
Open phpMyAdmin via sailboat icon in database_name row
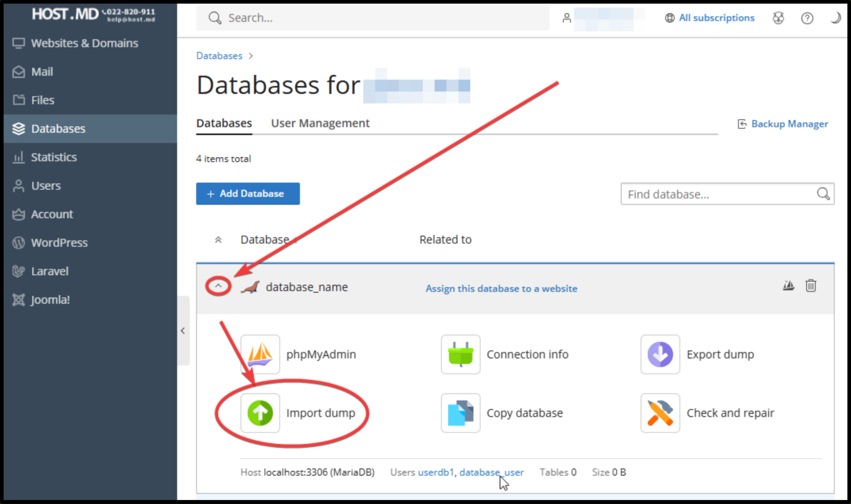pyautogui.click(x=789, y=286)
